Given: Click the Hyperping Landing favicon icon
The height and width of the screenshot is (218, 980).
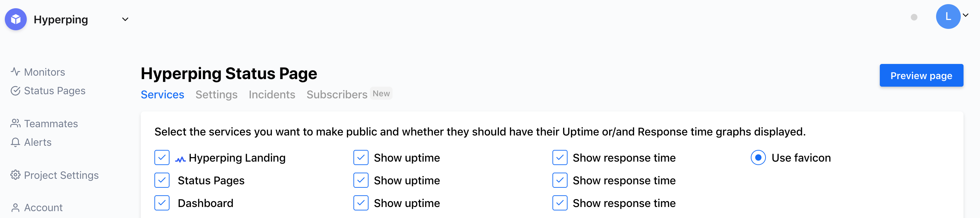Looking at the screenshot, I should 180,159.
